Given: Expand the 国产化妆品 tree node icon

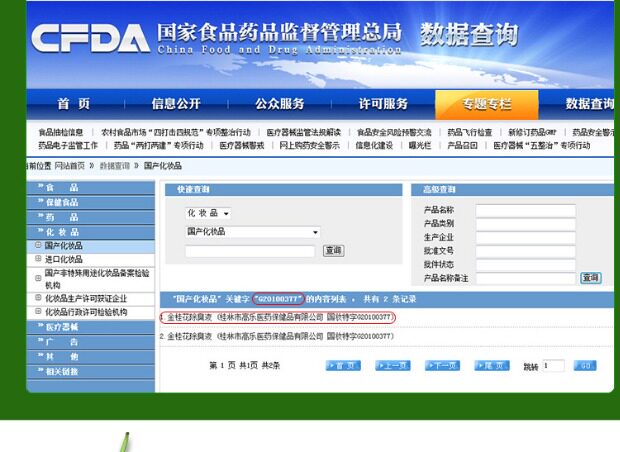Looking at the screenshot, I should click(38, 245).
